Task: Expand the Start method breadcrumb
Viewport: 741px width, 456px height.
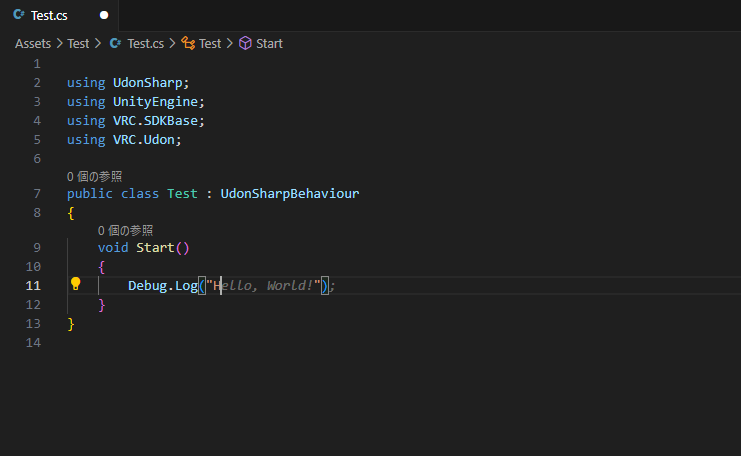Action: 269,44
